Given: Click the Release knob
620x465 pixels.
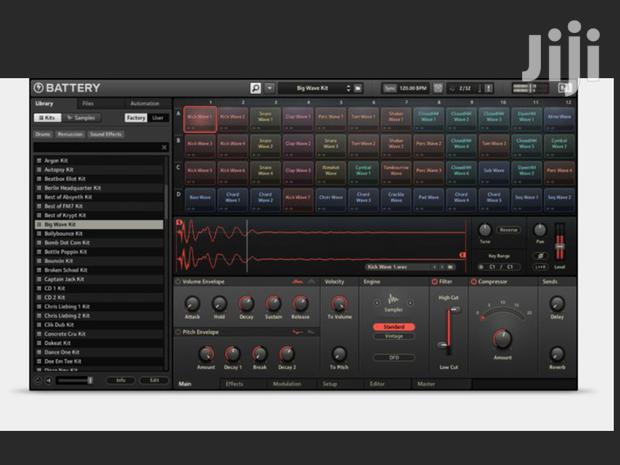Looking at the screenshot, I should click(300, 304).
